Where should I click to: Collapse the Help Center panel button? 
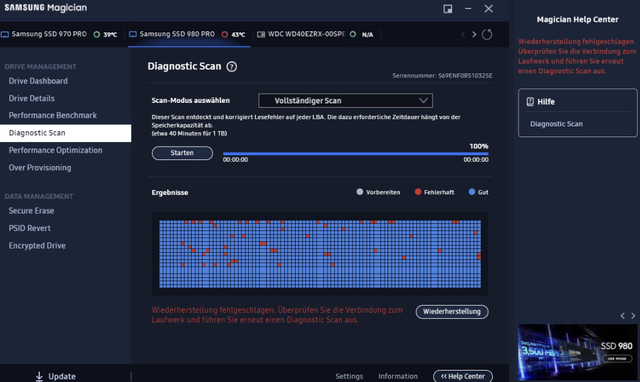[463, 376]
